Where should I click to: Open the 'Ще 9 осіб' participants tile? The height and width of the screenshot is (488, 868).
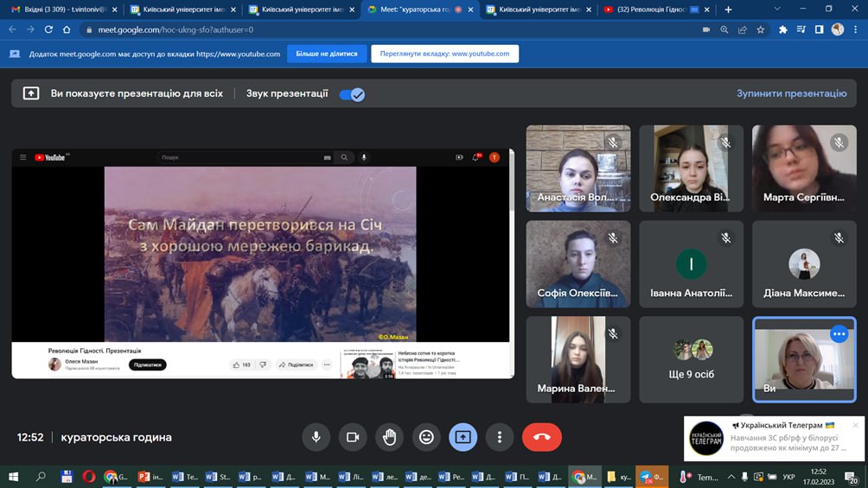point(691,359)
